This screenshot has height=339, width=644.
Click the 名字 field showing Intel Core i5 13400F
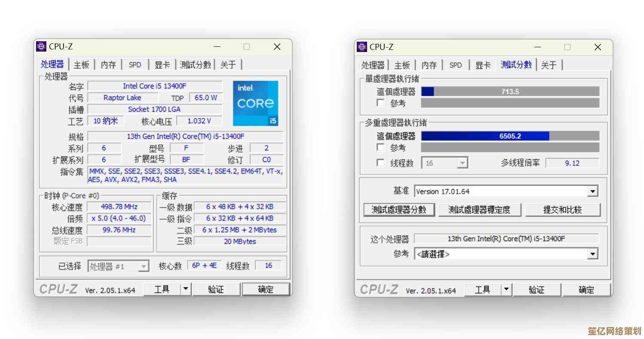point(155,86)
